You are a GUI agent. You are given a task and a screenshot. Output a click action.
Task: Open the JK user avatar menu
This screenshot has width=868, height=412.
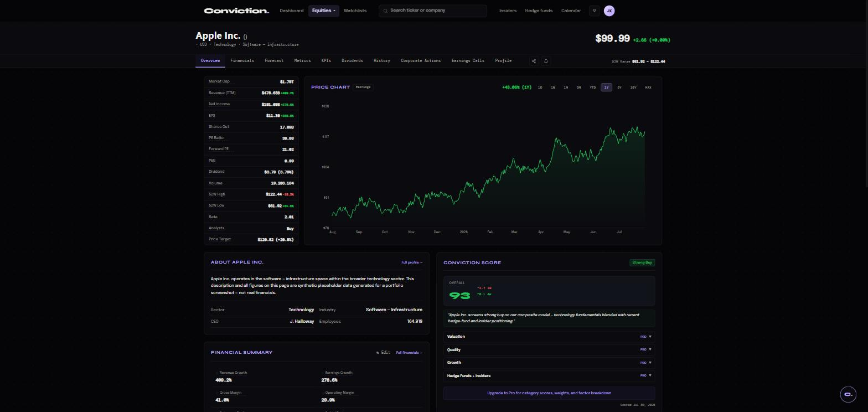pos(609,11)
